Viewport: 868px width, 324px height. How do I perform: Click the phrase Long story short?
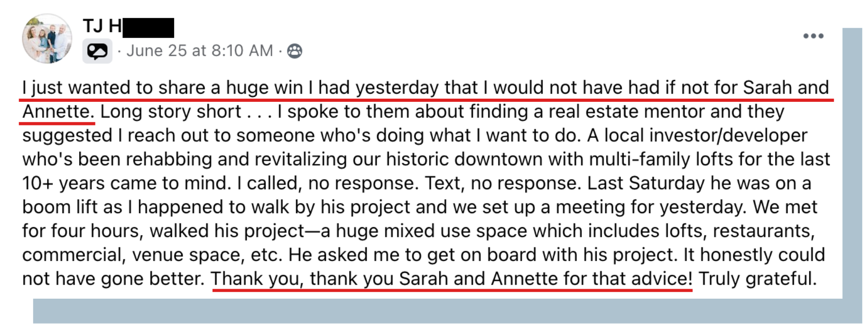coord(170,112)
